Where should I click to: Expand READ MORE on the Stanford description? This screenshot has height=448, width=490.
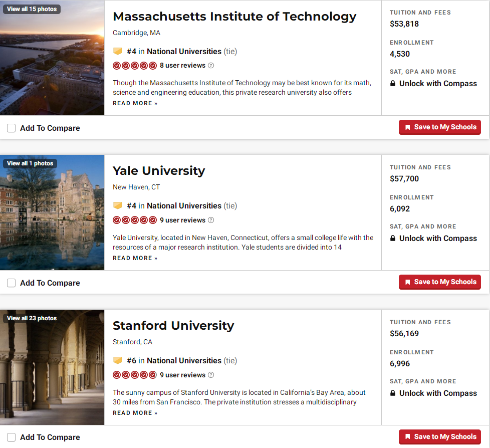135,413
